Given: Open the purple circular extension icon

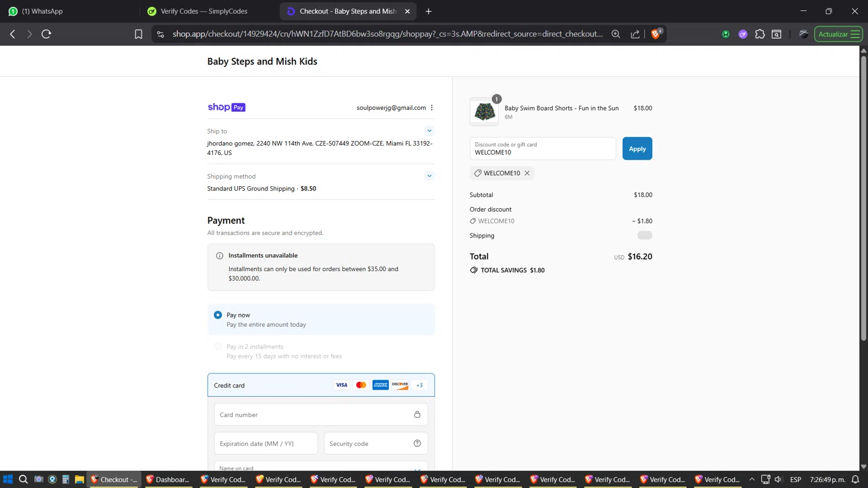Looking at the screenshot, I should [x=743, y=34].
